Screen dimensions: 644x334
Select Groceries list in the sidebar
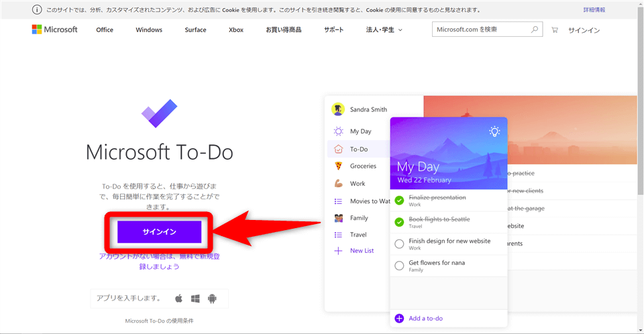363,166
